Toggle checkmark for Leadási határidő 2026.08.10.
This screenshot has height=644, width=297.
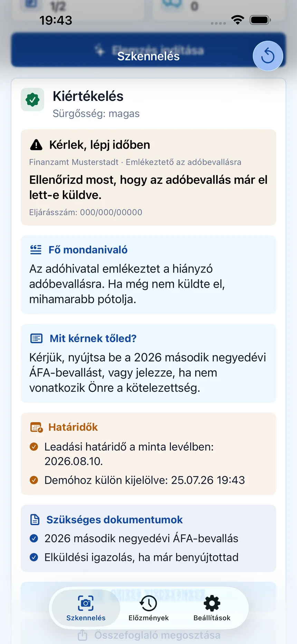click(34, 447)
